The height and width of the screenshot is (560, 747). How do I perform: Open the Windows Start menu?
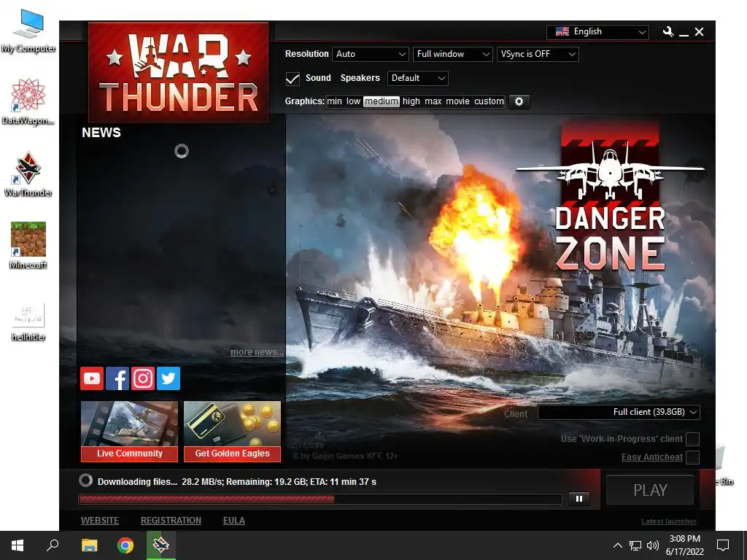18,545
